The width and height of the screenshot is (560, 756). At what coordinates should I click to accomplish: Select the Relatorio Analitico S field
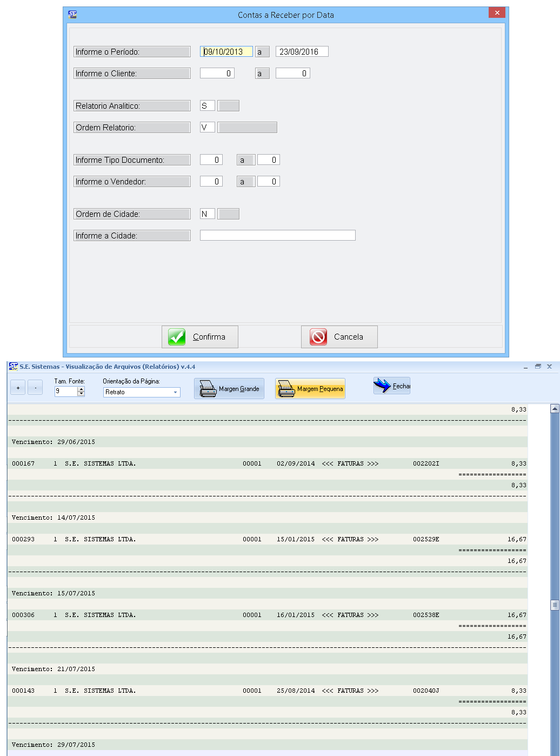(x=207, y=106)
